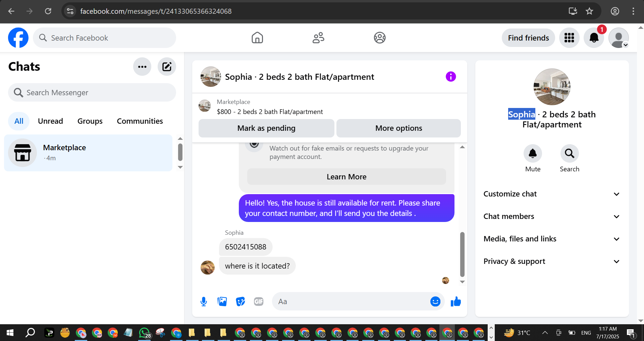Open the Facebook menu grid icon
This screenshot has width=644, height=341.
[x=569, y=38]
